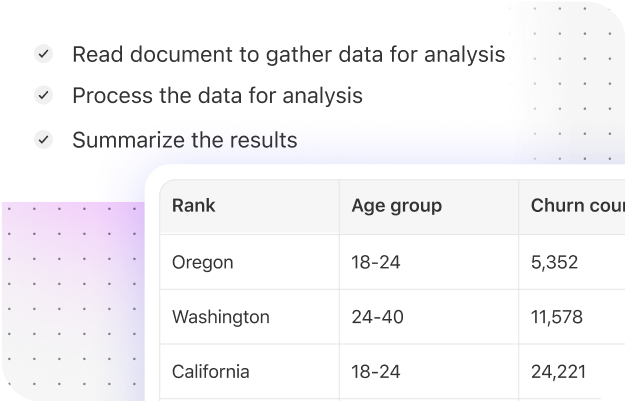This screenshot has height=401, width=625.
Task: Toggle checkmark next to Process the data
Action: point(43,95)
